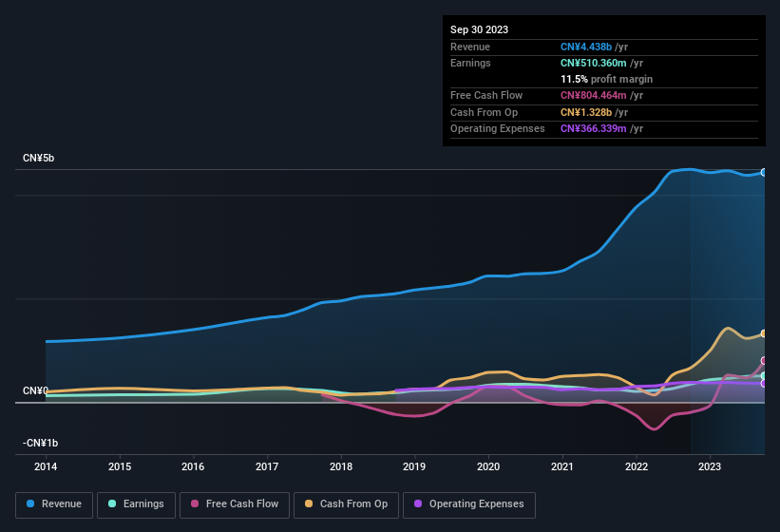Screen dimensions: 780x532
Task: Click the Free Cash Flow value CN¥804.464m
Action: [x=594, y=95]
